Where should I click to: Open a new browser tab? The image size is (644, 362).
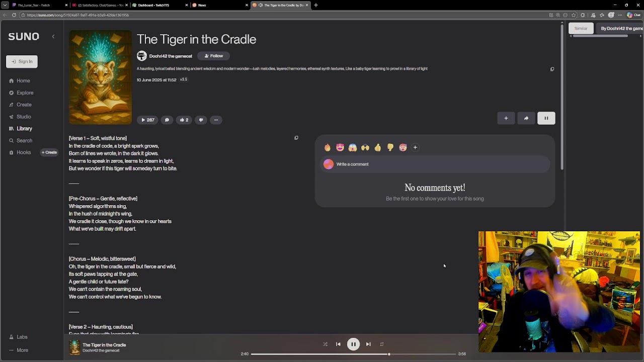click(316, 5)
